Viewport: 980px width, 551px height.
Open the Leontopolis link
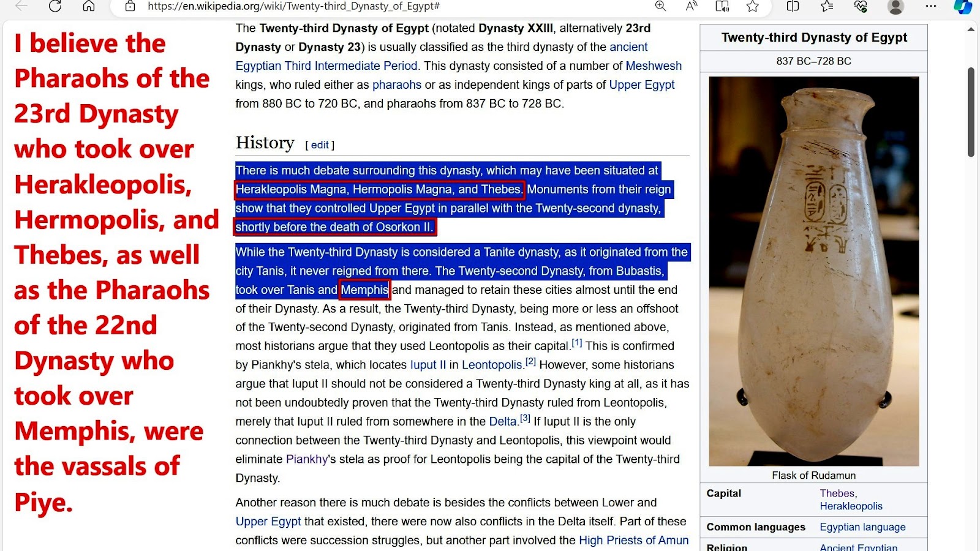click(x=492, y=365)
